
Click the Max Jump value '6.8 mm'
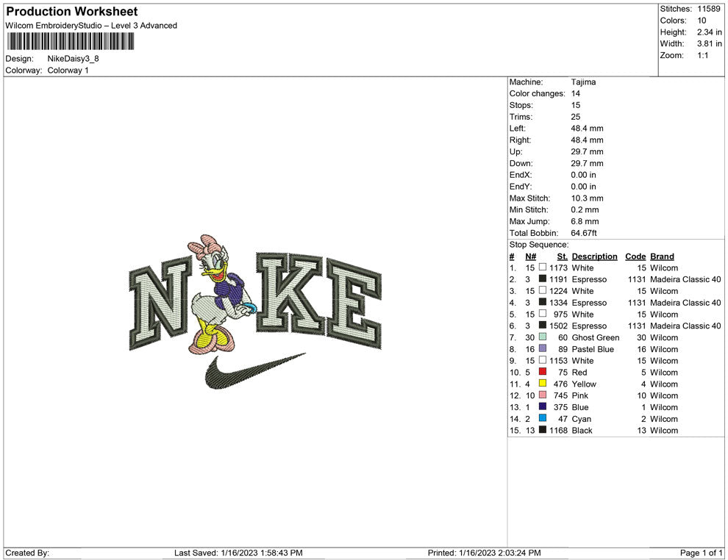(585, 221)
